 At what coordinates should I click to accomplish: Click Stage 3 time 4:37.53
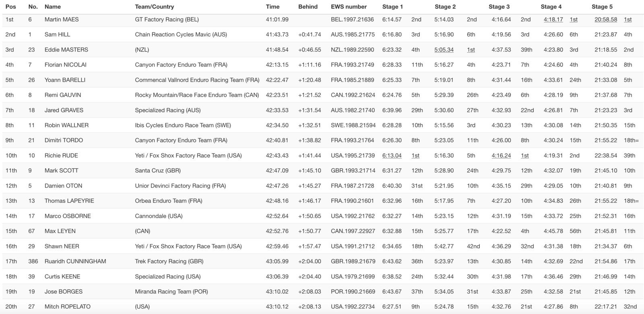point(501,50)
